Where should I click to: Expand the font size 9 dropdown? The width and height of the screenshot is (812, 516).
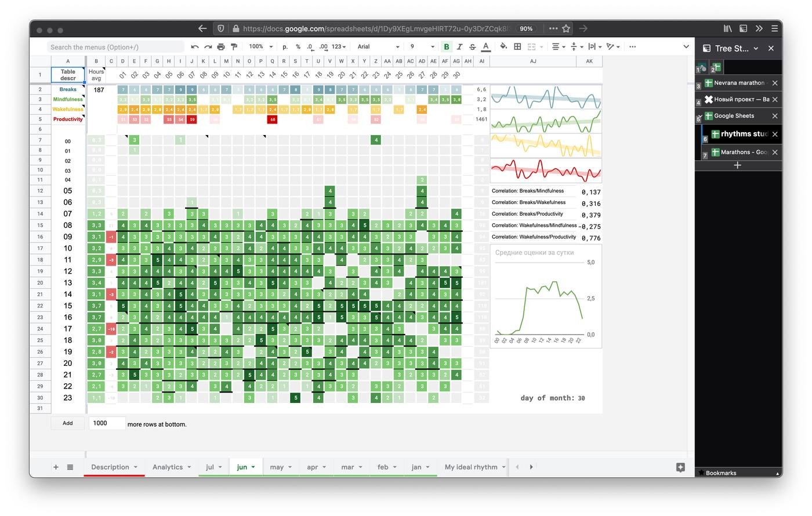[x=422, y=47]
